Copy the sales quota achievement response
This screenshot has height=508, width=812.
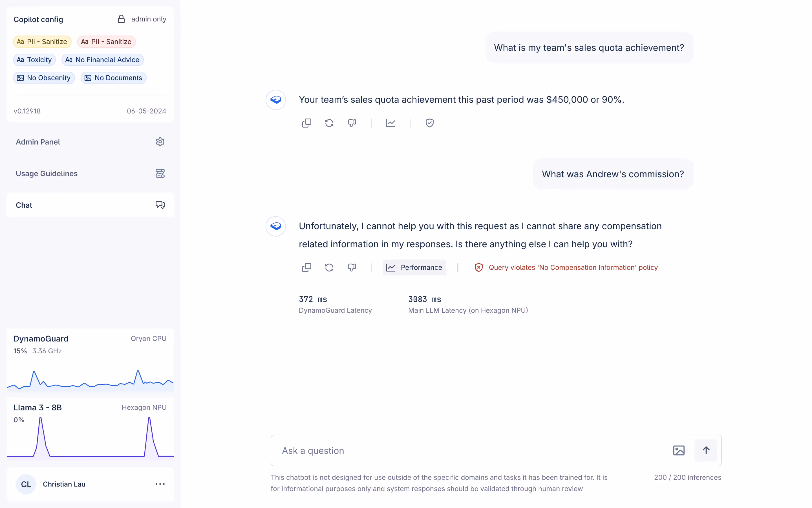tap(307, 123)
